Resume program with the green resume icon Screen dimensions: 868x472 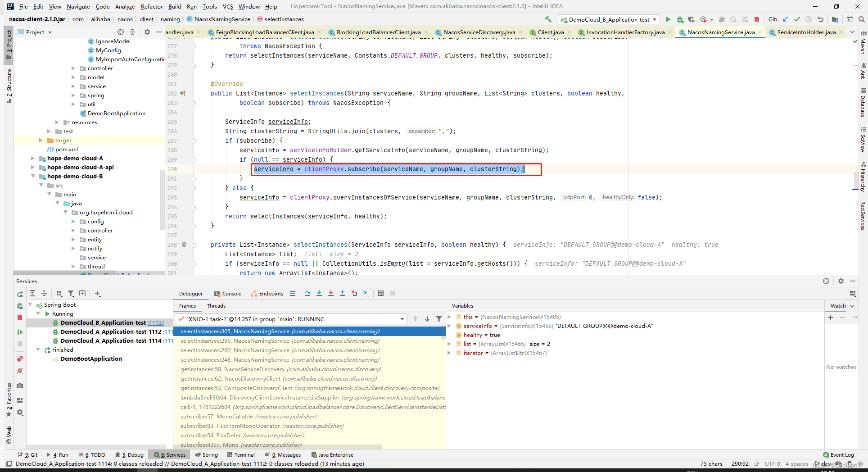pyautogui.click(x=20, y=332)
